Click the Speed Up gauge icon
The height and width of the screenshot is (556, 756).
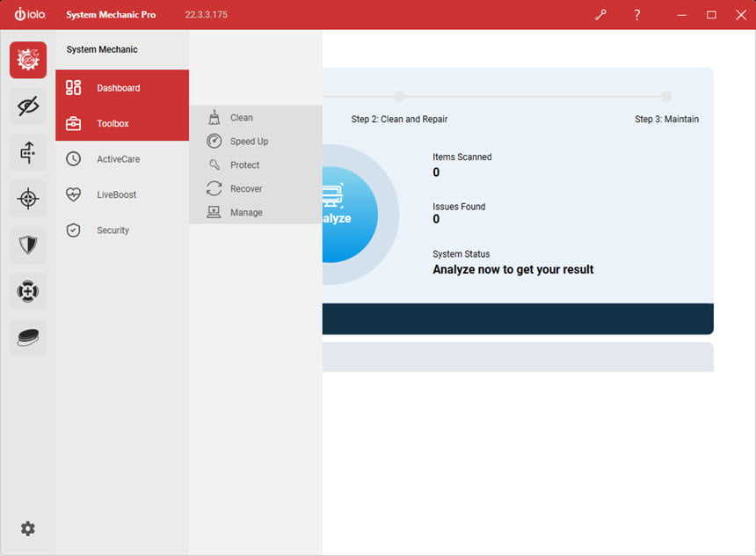(x=214, y=141)
